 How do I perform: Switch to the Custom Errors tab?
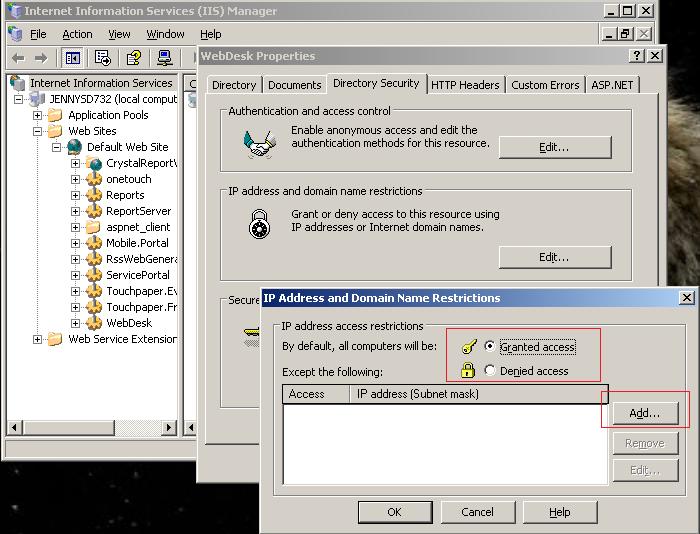(x=545, y=85)
